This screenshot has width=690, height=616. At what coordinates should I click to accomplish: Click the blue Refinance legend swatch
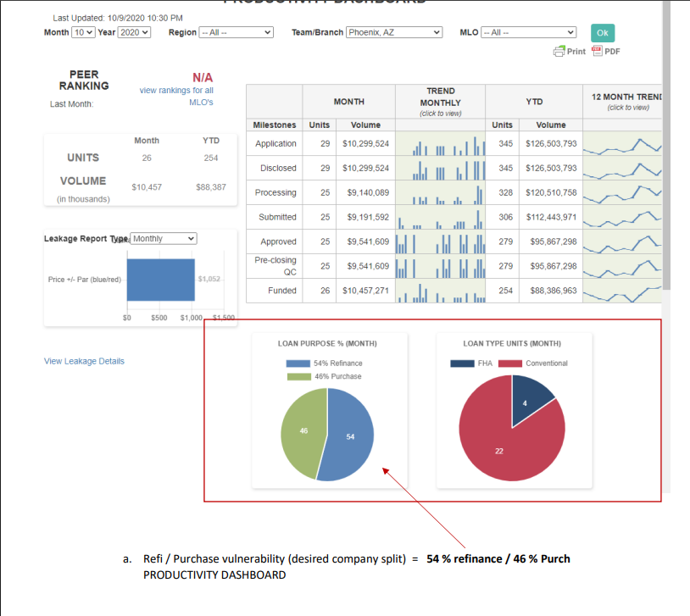(x=298, y=363)
